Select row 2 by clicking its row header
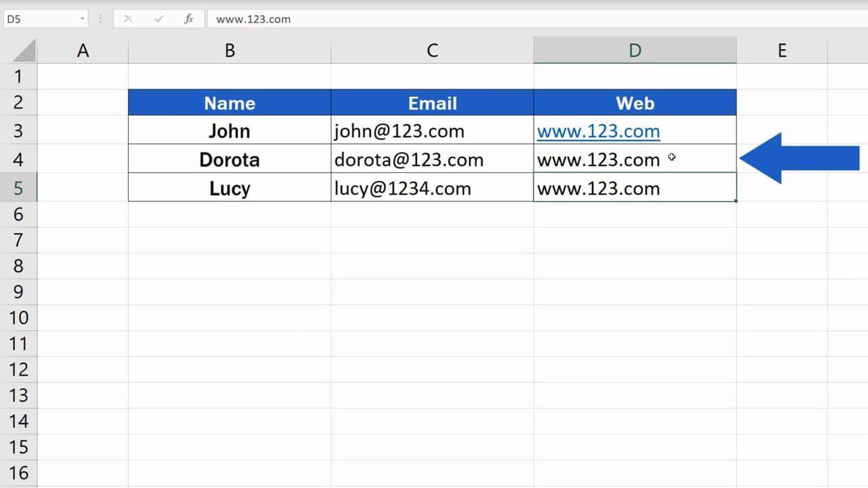 point(18,102)
